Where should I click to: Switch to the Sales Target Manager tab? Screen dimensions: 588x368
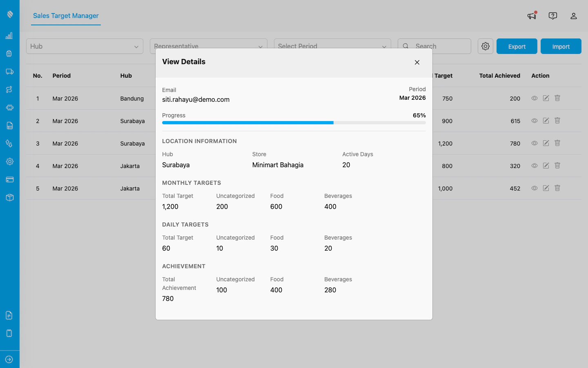(65, 16)
